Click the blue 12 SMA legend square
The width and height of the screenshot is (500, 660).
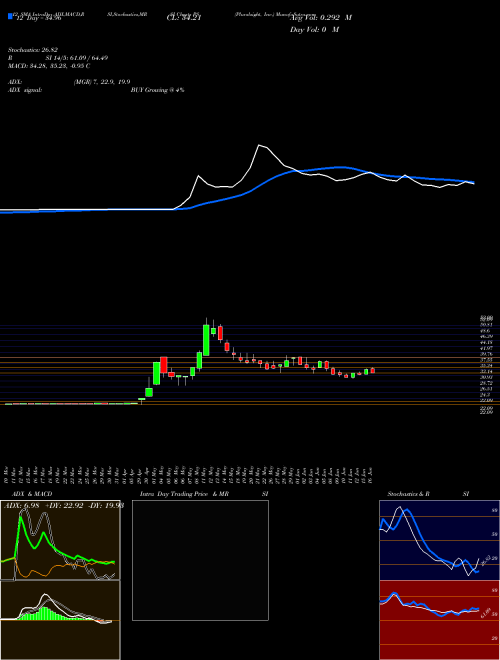tap(10, 17)
